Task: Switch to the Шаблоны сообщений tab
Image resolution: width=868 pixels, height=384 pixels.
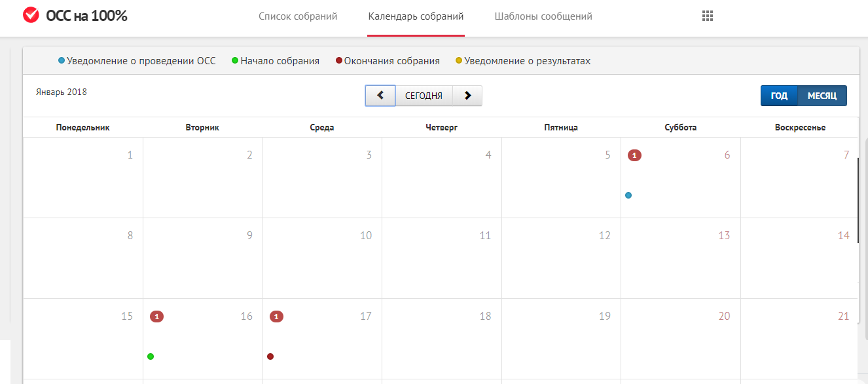Action: coord(543,16)
